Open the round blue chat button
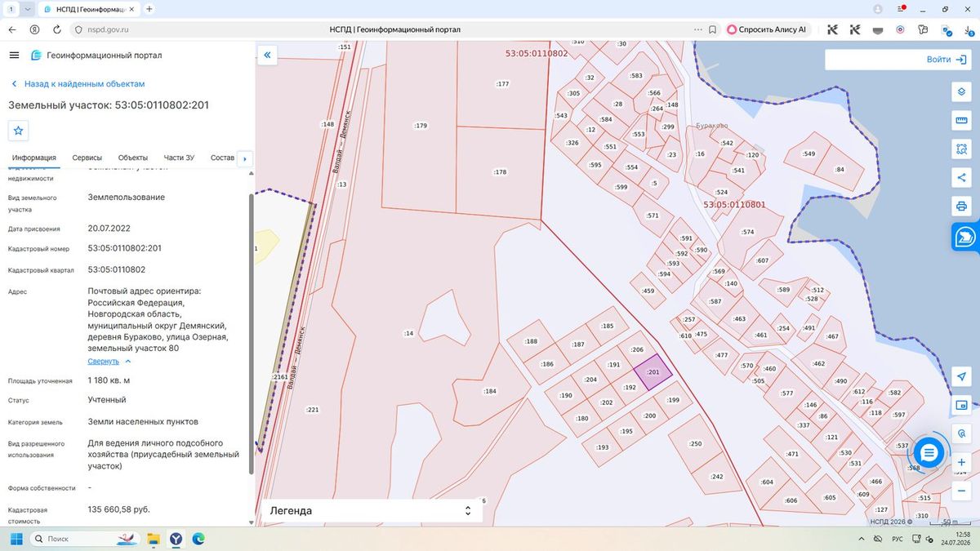 tap(929, 451)
